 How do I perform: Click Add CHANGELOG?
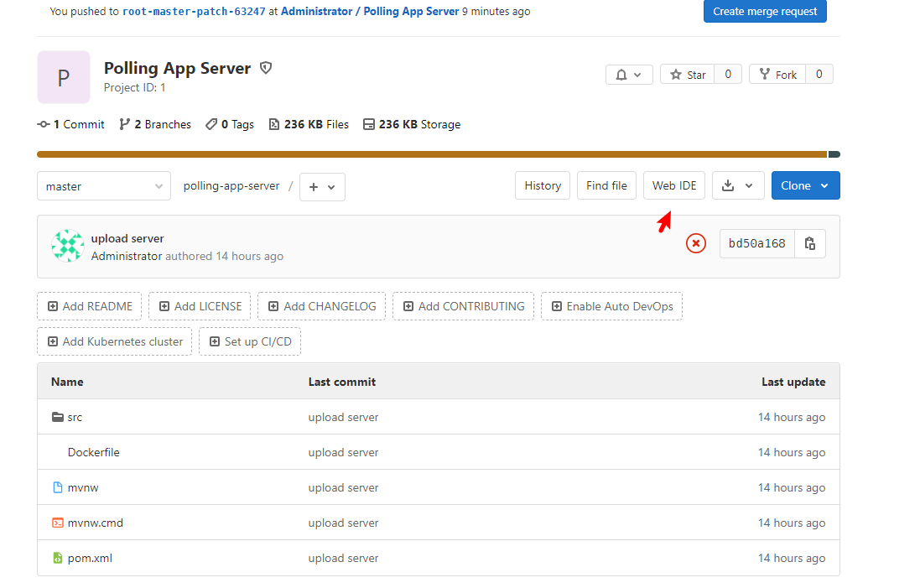click(321, 306)
